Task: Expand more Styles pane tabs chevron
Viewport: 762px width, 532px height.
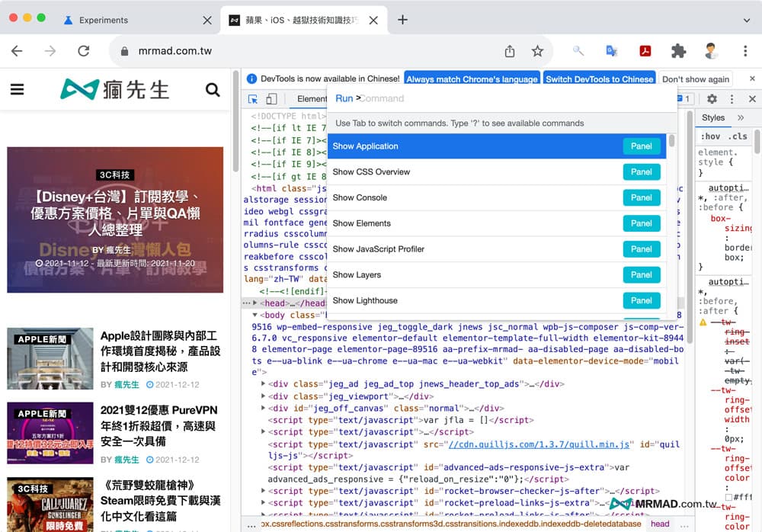Action: pos(741,117)
